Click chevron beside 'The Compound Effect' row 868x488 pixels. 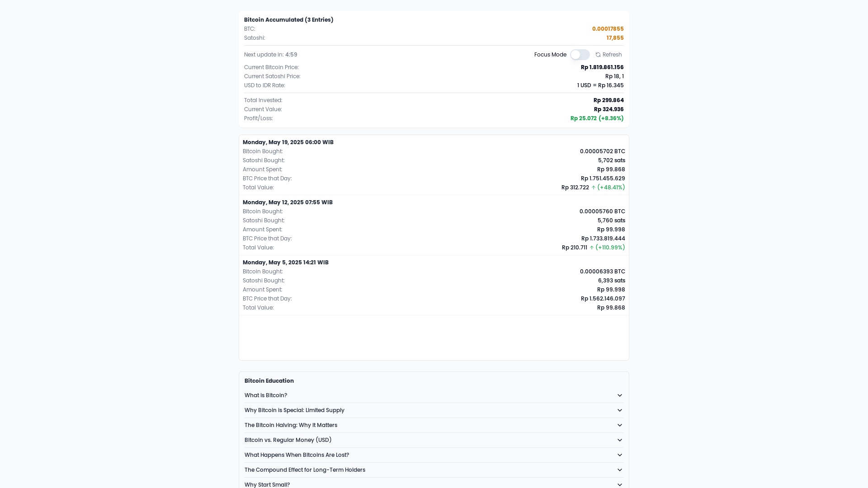point(620,470)
